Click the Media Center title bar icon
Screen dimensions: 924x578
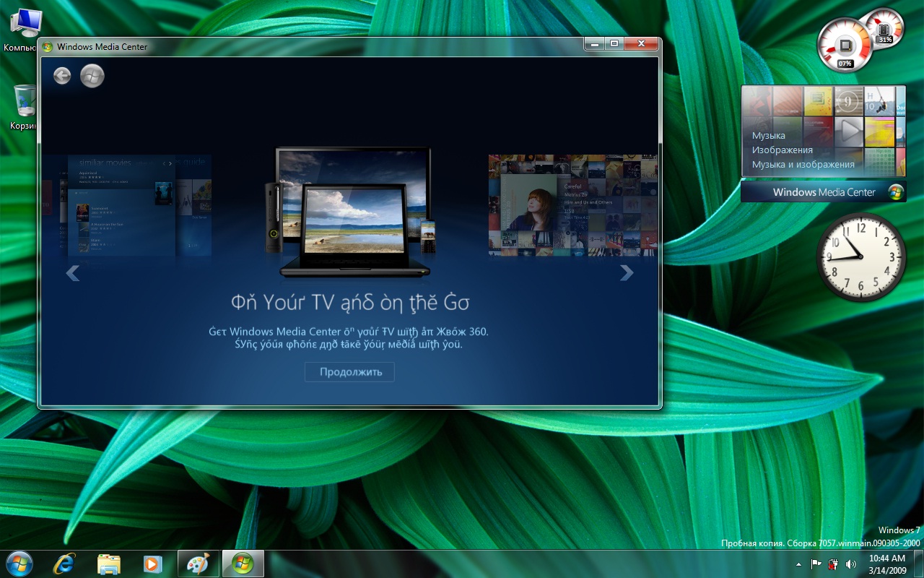48,46
